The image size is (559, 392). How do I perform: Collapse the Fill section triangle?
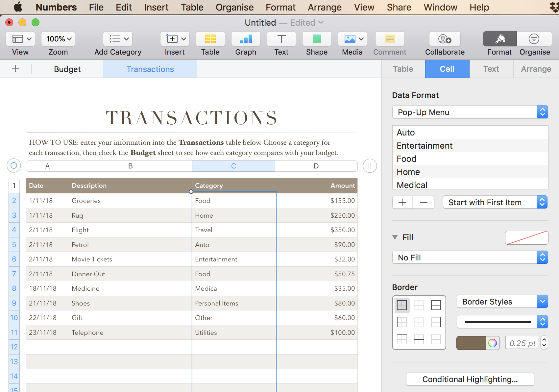coord(395,237)
